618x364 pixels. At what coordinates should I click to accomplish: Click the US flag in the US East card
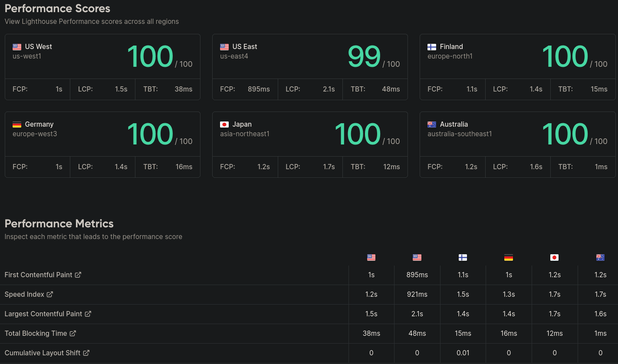224,47
